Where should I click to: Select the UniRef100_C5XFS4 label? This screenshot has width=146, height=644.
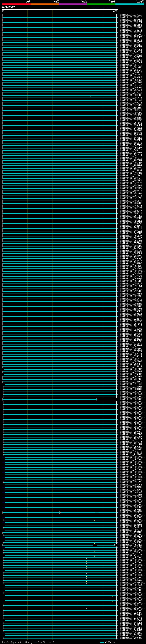click(x=131, y=98)
